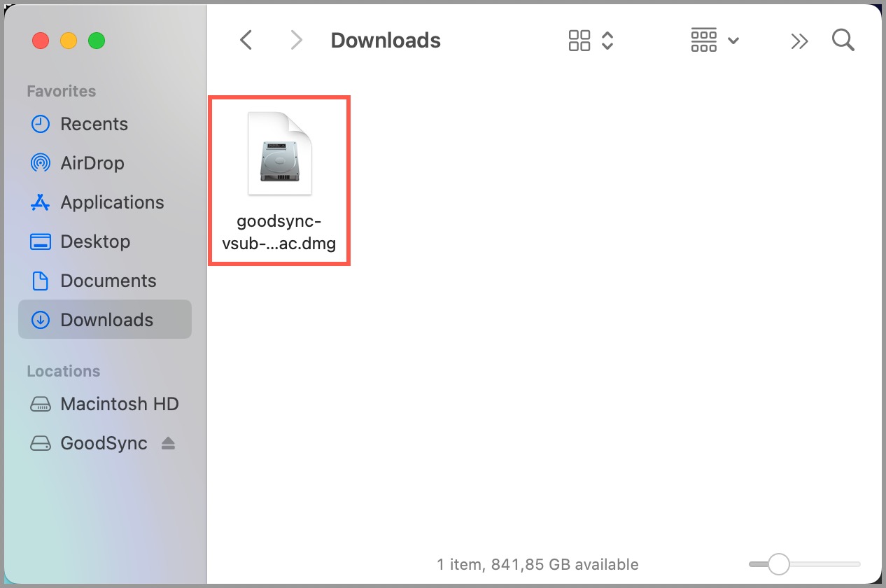Viewport: 886px width, 588px height.
Task: Open the group-by options dropdown
Action: click(x=715, y=40)
